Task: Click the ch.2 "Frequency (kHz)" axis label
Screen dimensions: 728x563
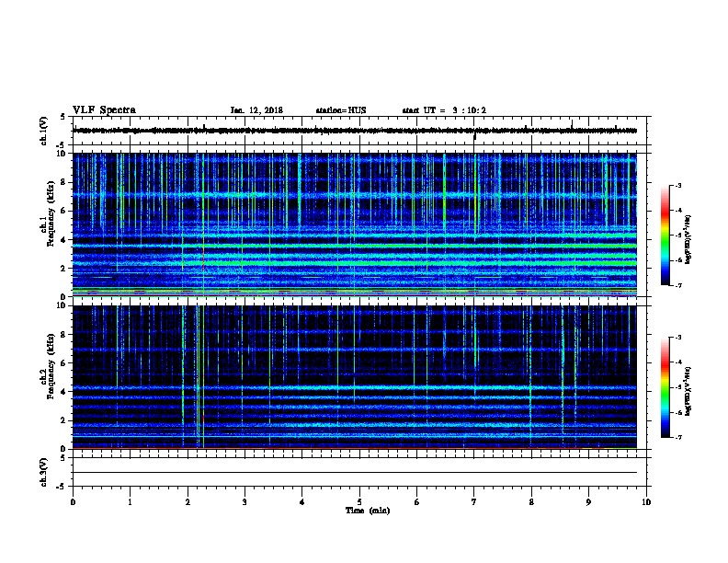Action: coord(51,366)
